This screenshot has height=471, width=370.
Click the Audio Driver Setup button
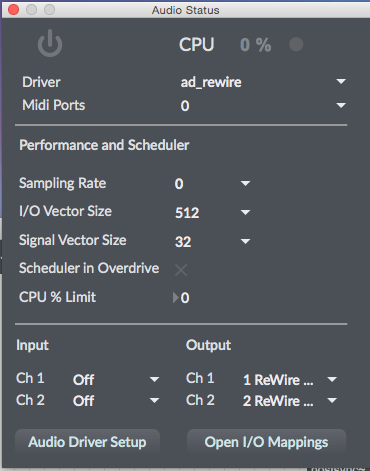(x=87, y=442)
